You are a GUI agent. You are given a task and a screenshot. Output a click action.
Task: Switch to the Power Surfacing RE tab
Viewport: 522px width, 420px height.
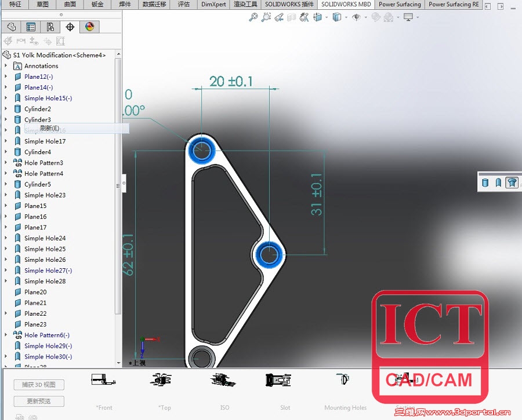point(454,4)
